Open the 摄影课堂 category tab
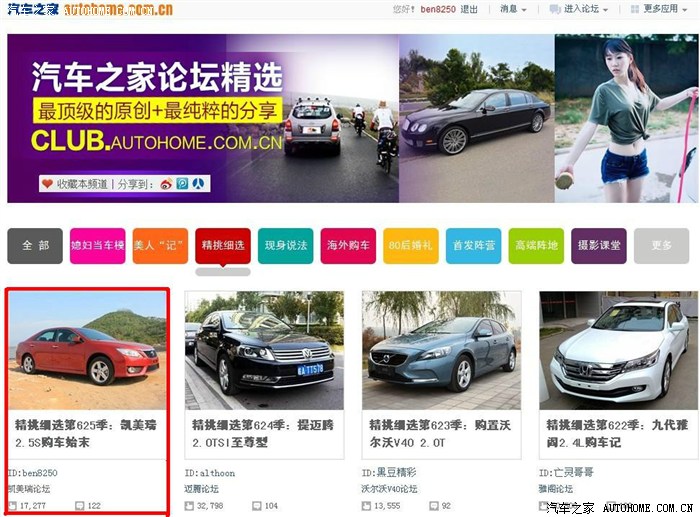 tap(599, 245)
